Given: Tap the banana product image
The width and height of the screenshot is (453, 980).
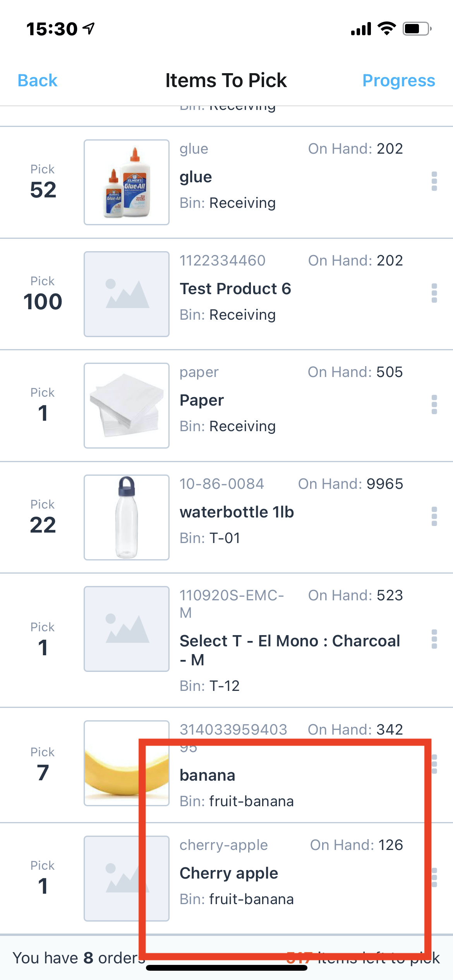Looking at the screenshot, I should click(x=127, y=763).
